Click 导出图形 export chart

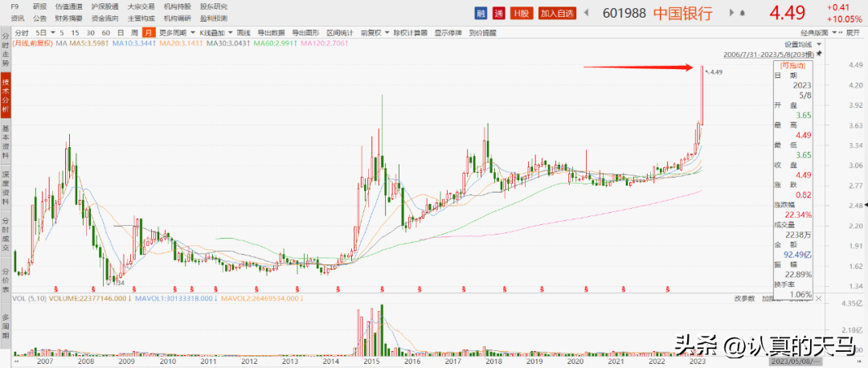pos(305,33)
